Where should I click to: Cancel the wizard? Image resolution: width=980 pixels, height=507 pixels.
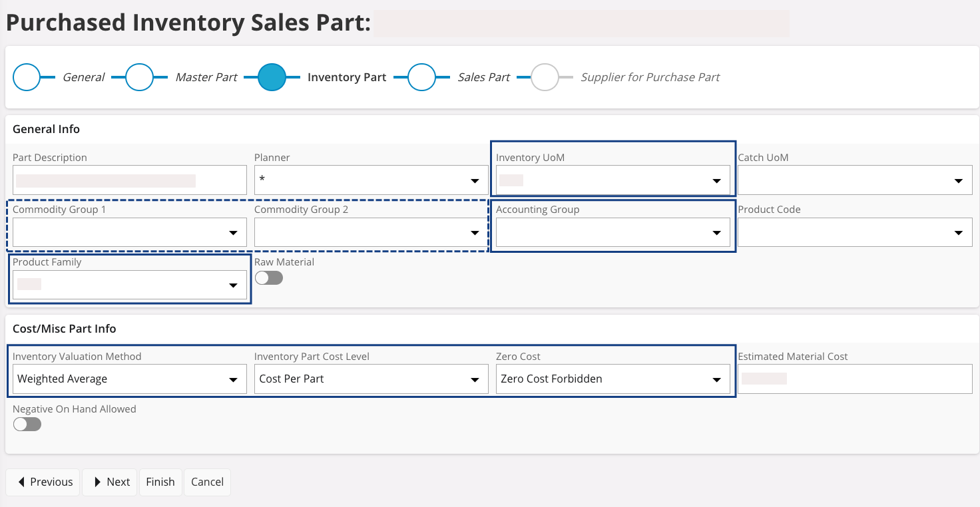point(207,482)
